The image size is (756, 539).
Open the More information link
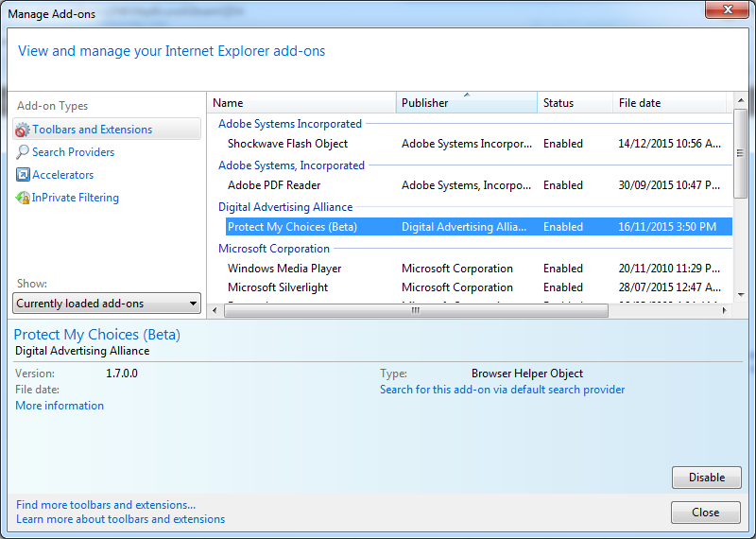[60, 406]
